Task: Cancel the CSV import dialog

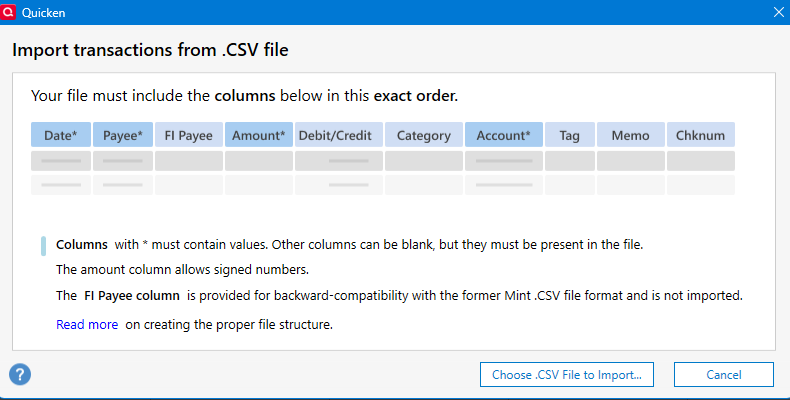Action: tap(723, 374)
